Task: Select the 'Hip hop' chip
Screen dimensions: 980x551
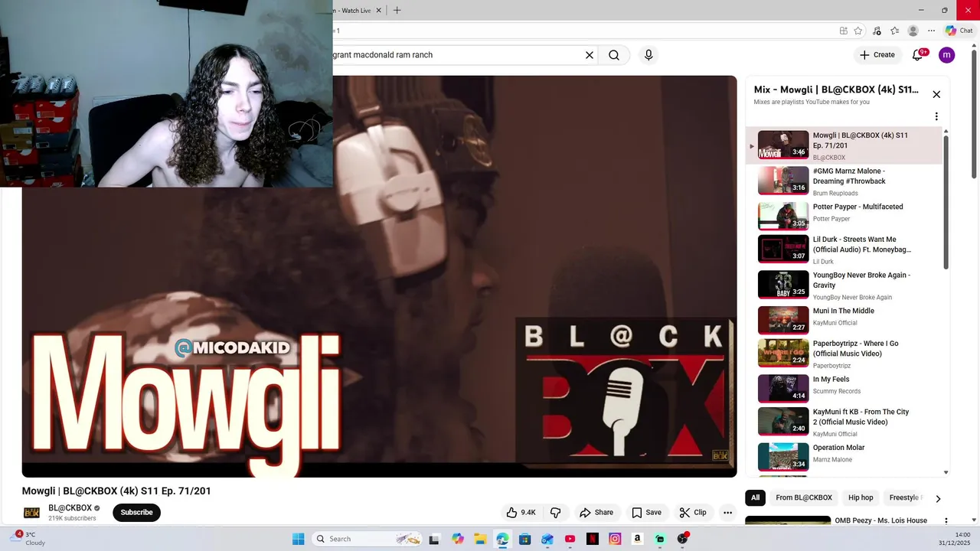Action: [x=861, y=497]
